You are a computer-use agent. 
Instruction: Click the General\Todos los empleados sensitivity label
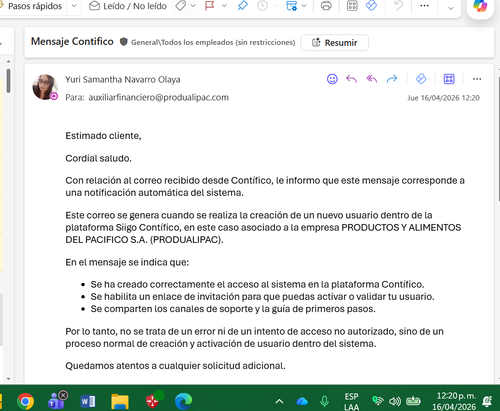pyautogui.click(x=213, y=42)
